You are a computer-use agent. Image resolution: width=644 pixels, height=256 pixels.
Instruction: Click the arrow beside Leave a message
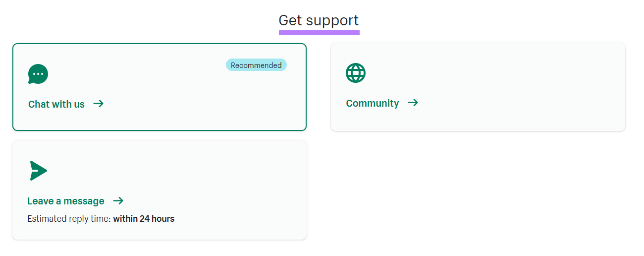[118, 201]
